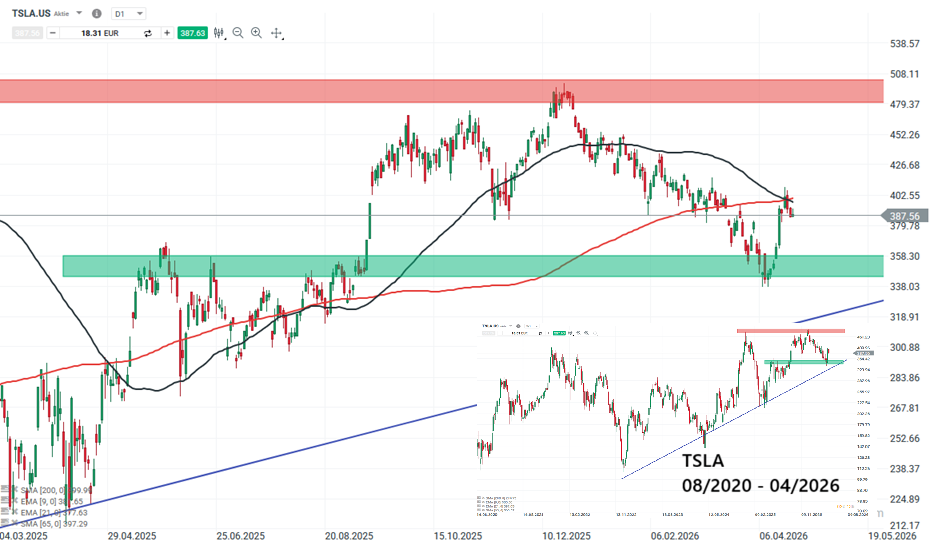This screenshot has height=545, width=936.
Task: Expand the TSLA.US symbol dropdown arrow
Action: pos(78,14)
